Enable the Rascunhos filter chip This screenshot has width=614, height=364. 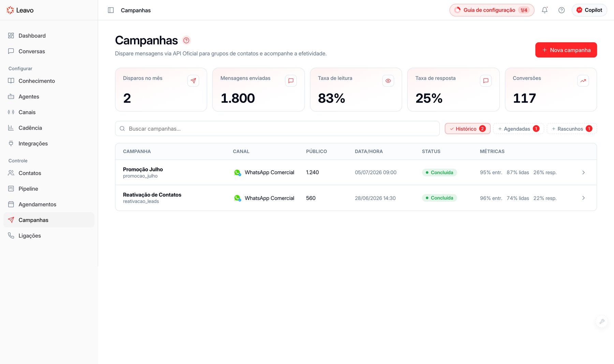point(572,129)
